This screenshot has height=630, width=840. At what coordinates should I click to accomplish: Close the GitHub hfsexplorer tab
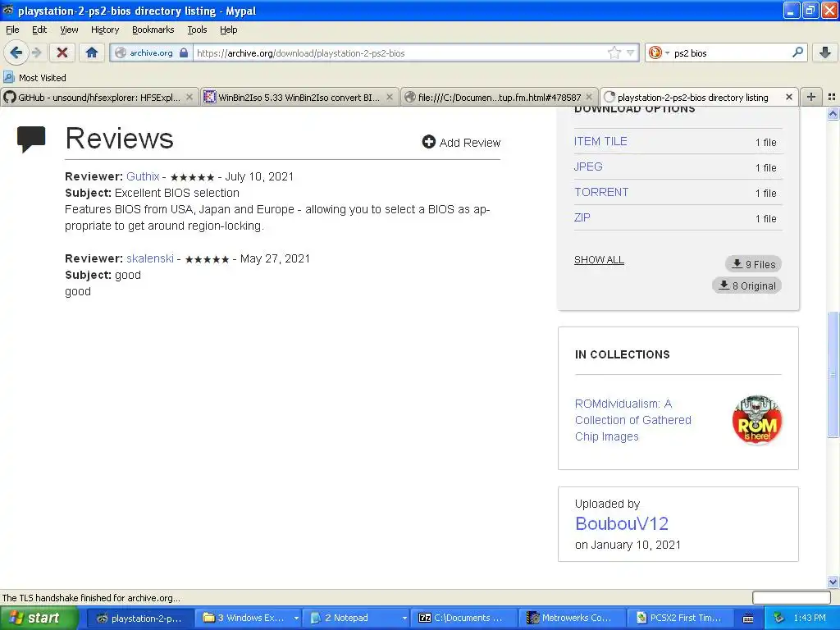[189, 97]
